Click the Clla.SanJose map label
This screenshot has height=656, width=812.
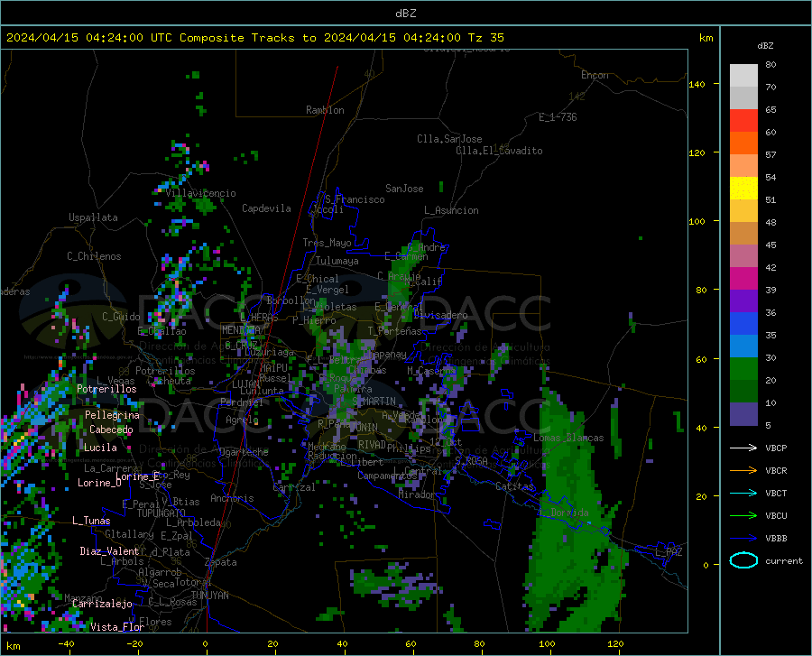449,139
